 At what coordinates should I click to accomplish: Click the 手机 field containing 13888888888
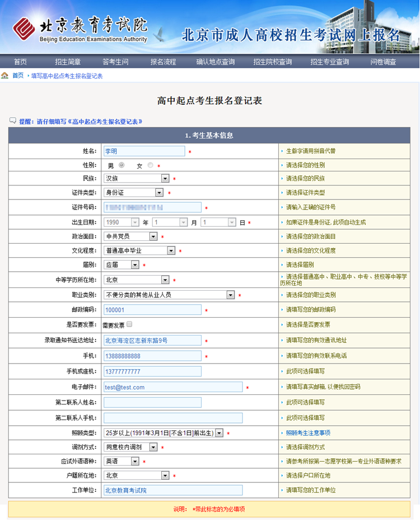point(152,356)
